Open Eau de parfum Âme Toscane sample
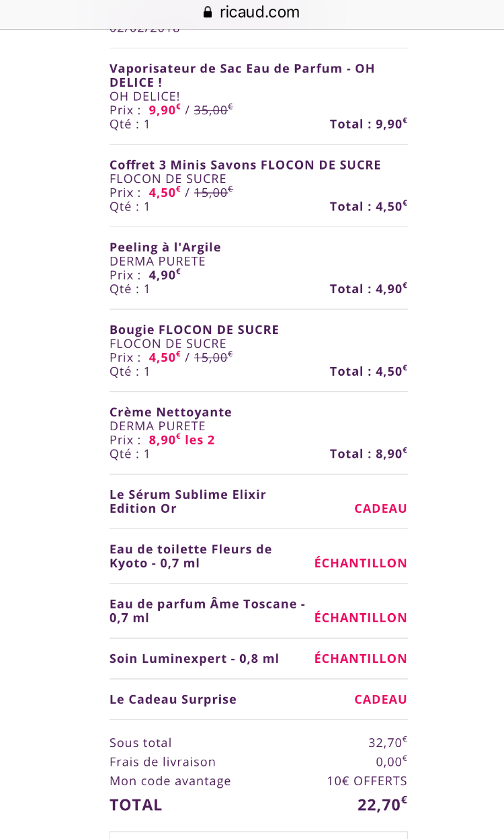The width and height of the screenshot is (504, 839). [207, 610]
